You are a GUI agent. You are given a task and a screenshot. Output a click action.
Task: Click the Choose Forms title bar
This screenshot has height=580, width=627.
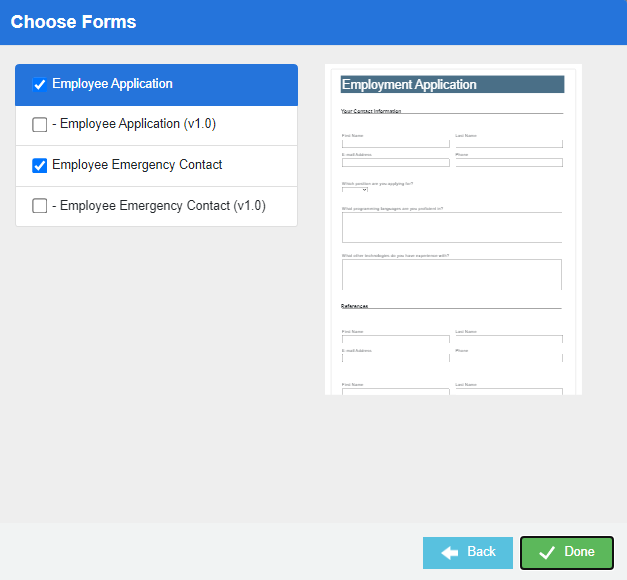tap(313, 22)
